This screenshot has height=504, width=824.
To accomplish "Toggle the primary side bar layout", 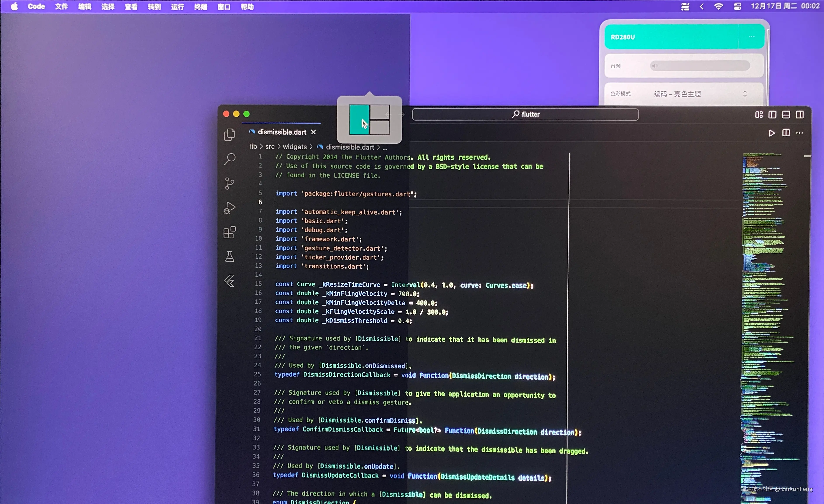I will (772, 115).
